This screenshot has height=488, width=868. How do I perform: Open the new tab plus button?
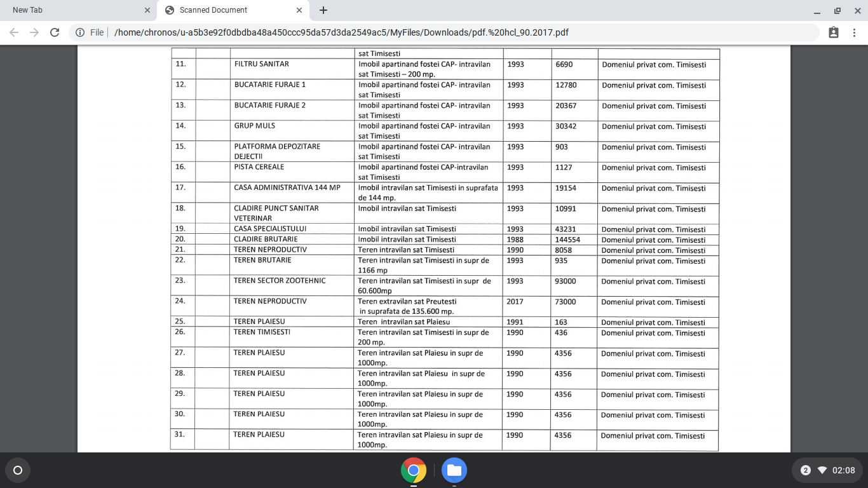[x=323, y=10]
